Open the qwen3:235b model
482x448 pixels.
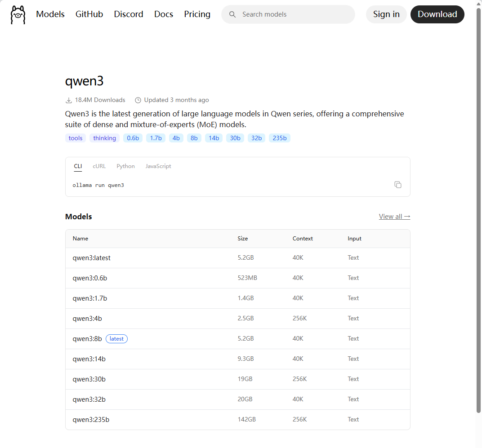tap(91, 420)
